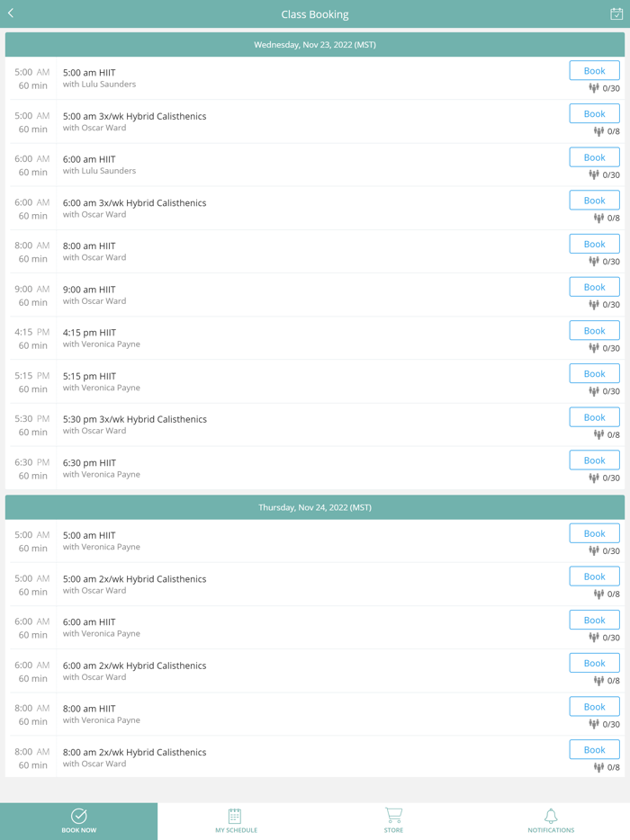Book Wednesday 6:00 am 3x/wk Hybrid Calisthenics

tap(594, 201)
